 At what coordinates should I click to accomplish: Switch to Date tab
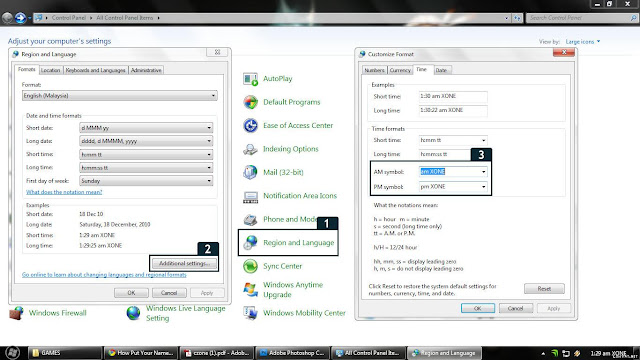coord(441,70)
